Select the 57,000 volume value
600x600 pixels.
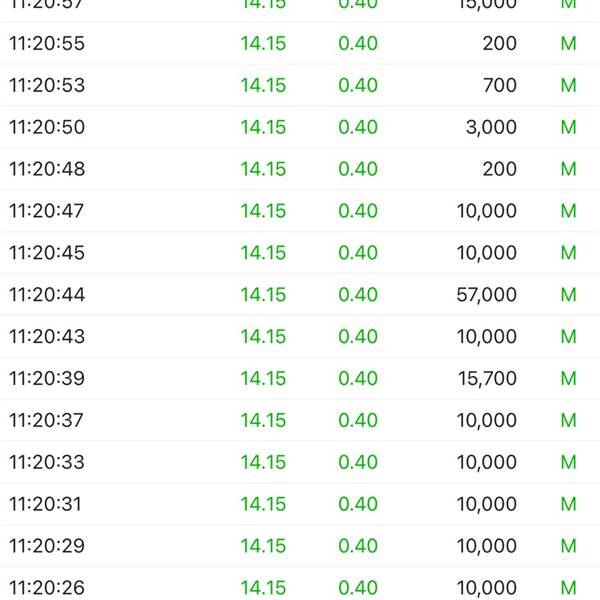tap(487, 295)
